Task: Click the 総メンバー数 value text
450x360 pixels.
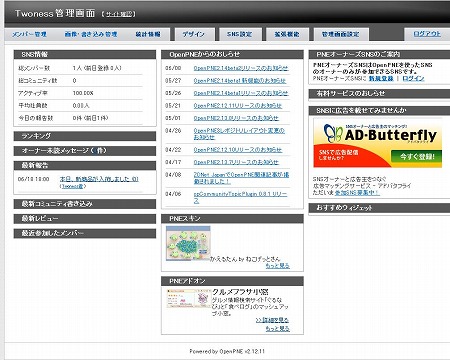Action: (x=97, y=68)
